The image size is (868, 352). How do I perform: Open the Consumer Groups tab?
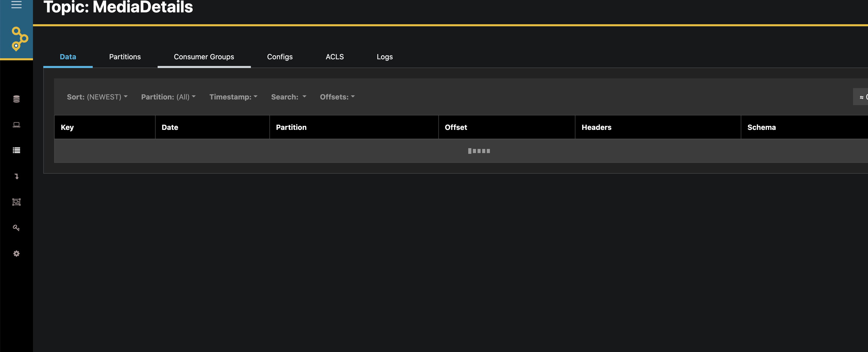[204, 57]
